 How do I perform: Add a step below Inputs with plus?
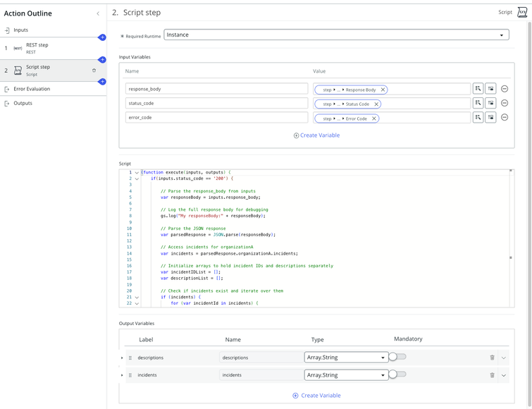pyautogui.click(x=101, y=37)
